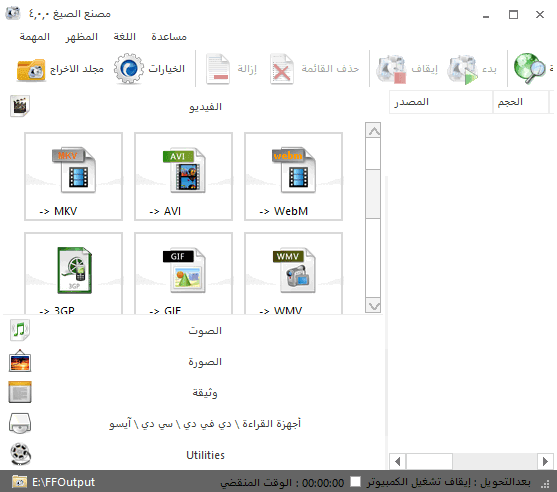Click the task list scroll left arrow
This screenshot has height=492, width=557.
pos(398,461)
